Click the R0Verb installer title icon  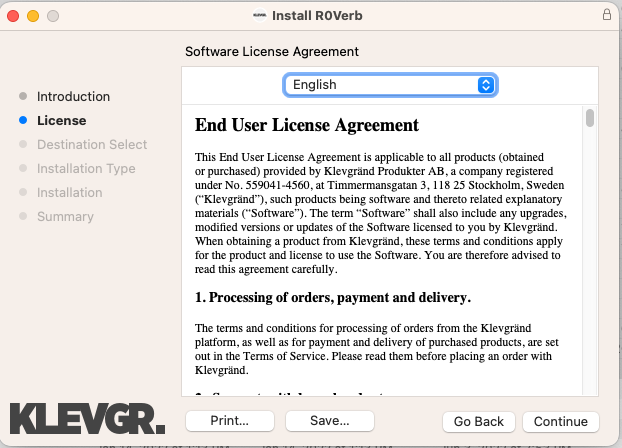pos(260,15)
